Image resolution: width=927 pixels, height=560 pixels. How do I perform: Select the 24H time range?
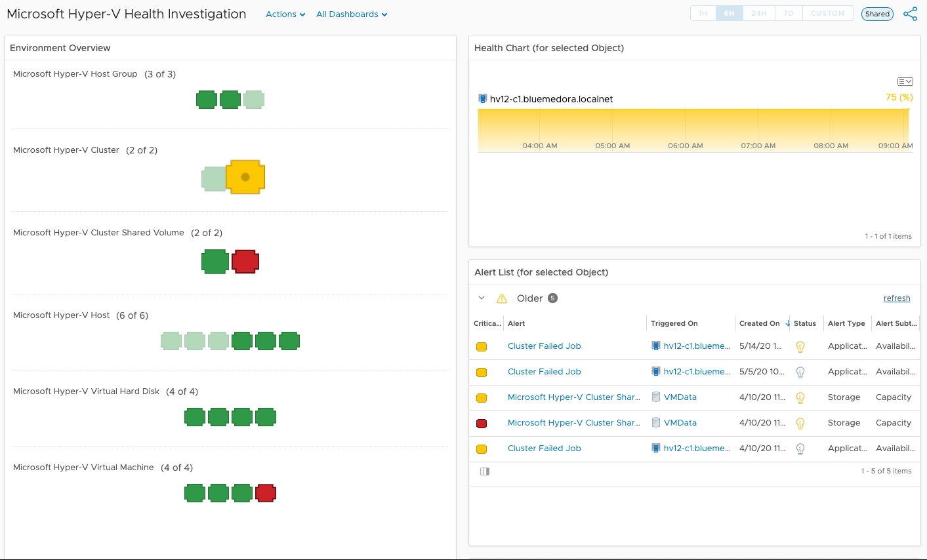759,13
